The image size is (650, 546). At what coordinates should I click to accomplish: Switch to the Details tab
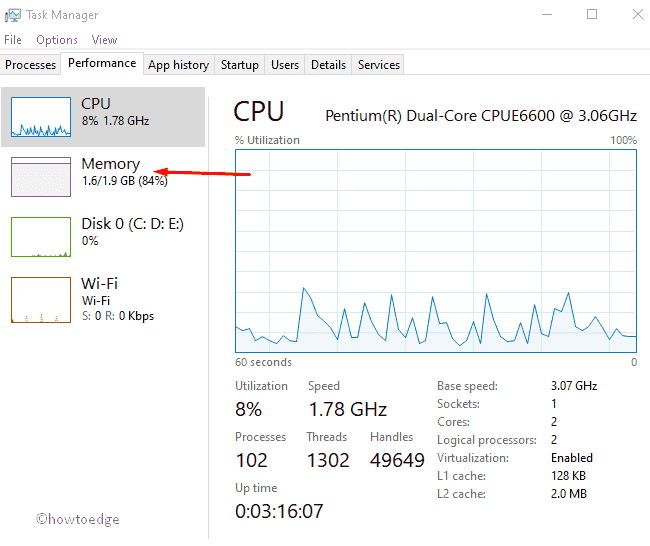(328, 65)
